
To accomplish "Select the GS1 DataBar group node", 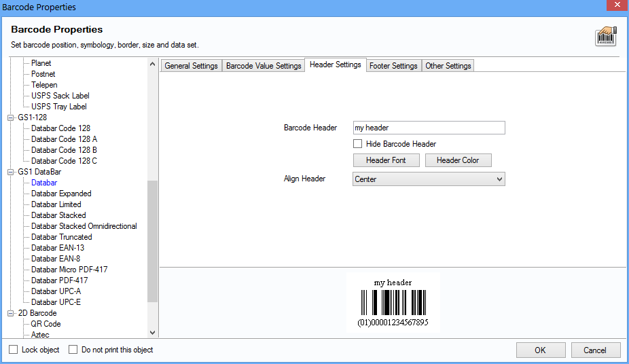I will point(39,172).
